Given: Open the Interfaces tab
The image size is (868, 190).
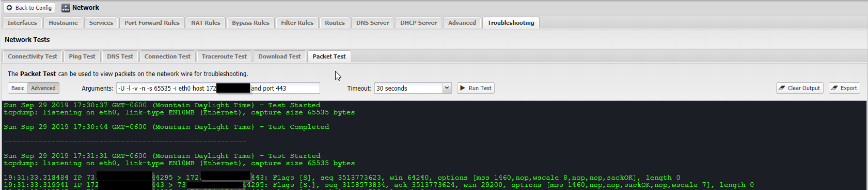Looking at the screenshot, I should [x=22, y=23].
